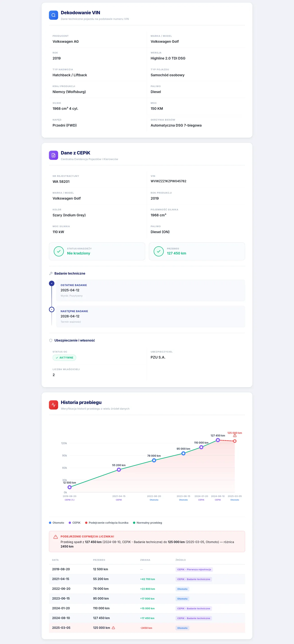The height and width of the screenshot is (644, 294).
Task: Click the green 127 450 km mileage value
Action: 176,253
